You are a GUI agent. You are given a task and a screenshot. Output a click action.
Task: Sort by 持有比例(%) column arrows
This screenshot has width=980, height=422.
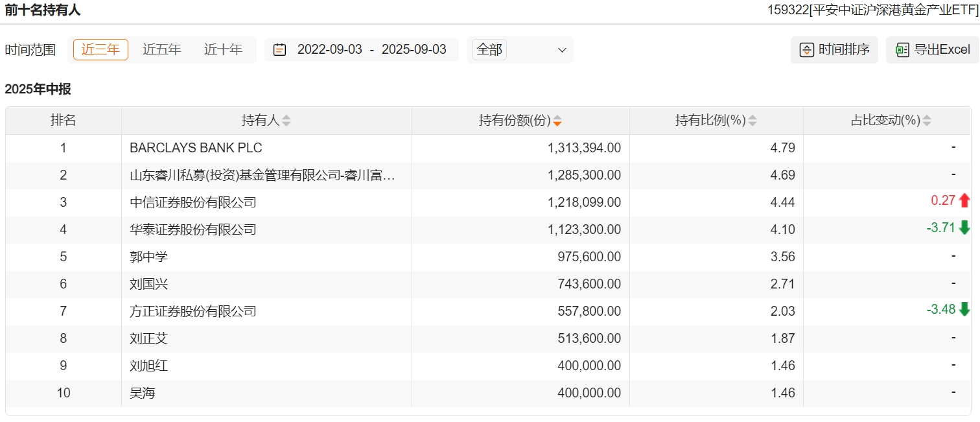coord(752,121)
